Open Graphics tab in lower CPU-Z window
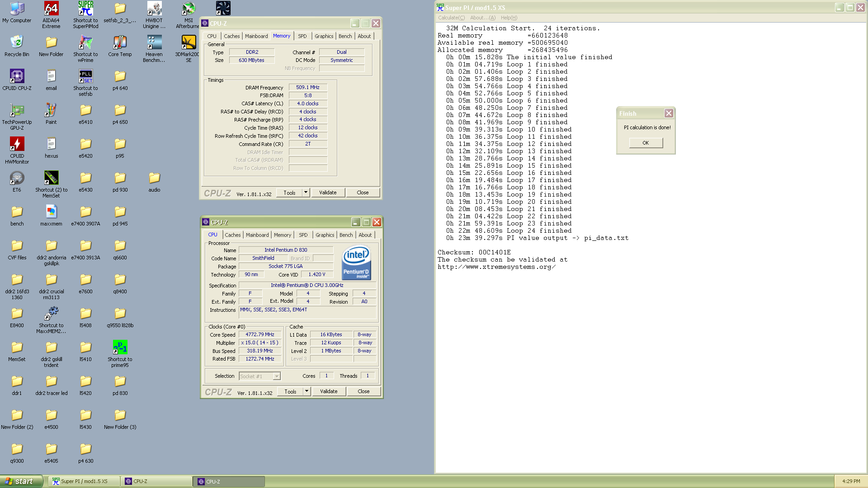 325,235
